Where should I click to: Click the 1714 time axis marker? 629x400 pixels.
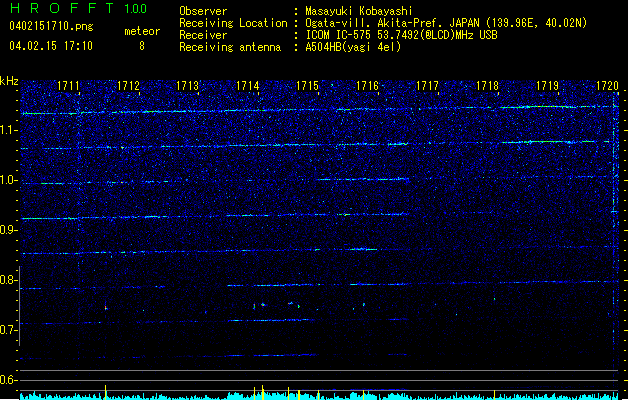tap(248, 85)
